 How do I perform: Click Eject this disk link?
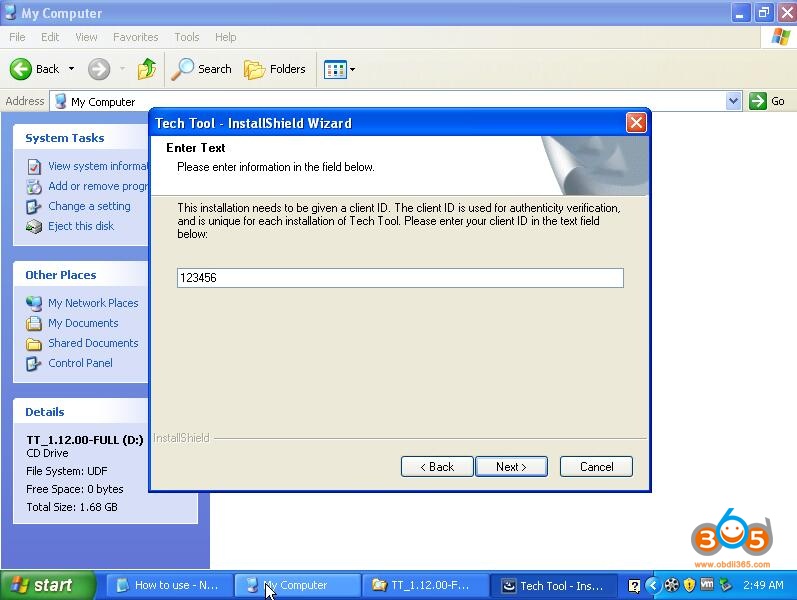tap(81, 226)
